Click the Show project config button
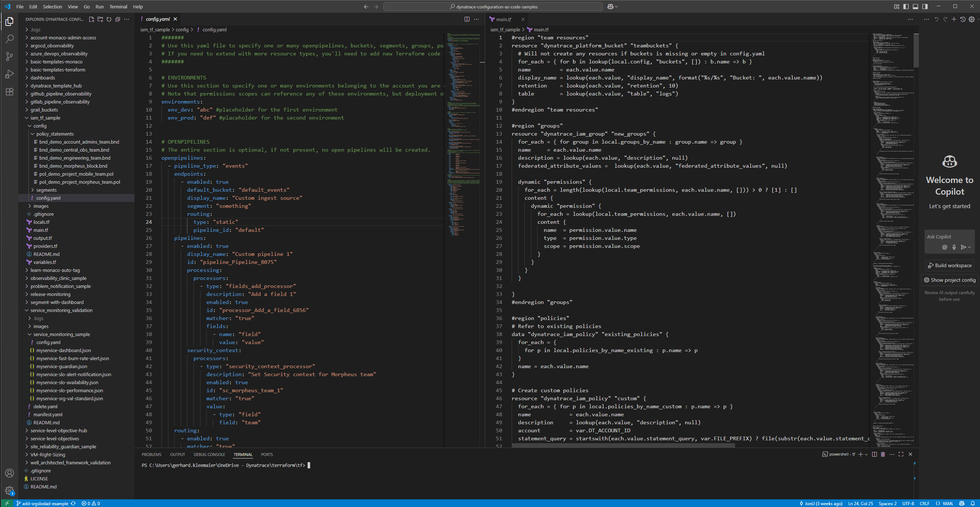Viewport: 980px width, 507px height. (x=949, y=280)
